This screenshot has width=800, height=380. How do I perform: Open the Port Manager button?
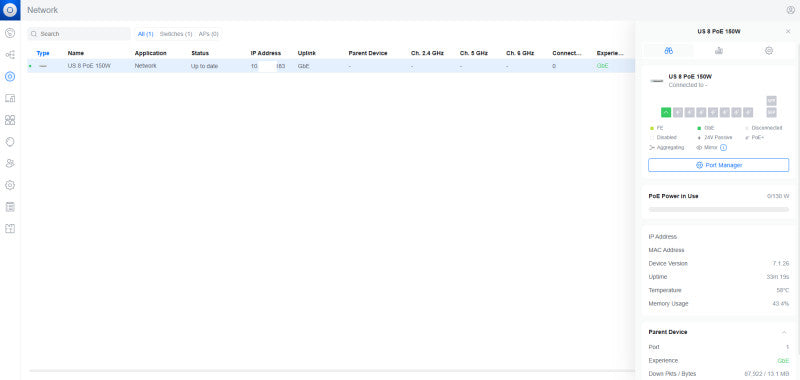click(x=718, y=165)
